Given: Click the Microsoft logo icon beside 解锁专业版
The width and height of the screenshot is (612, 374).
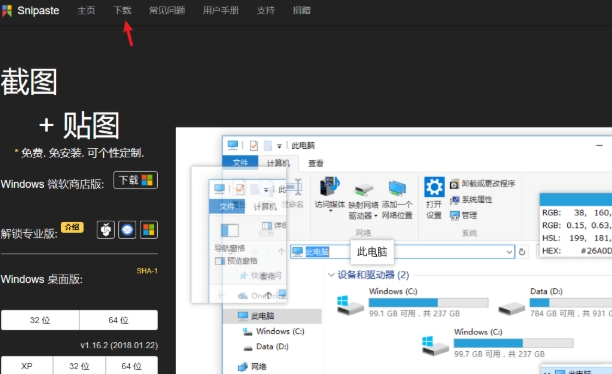Looking at the screenshot, I should pyautogui.click(x=149, y=230).
